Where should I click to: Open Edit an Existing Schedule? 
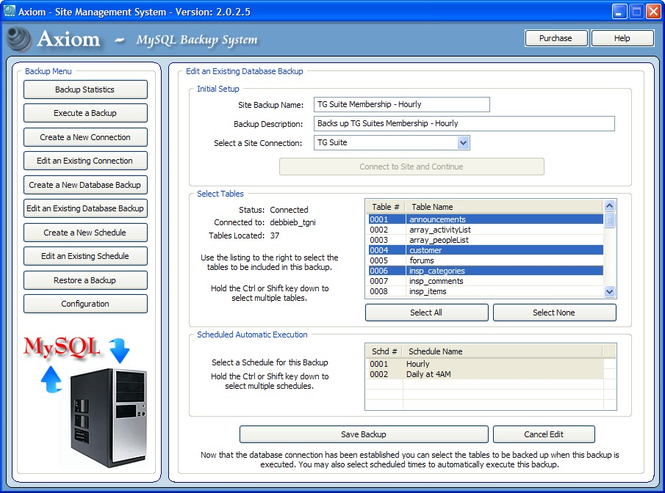tap(85, 256)
